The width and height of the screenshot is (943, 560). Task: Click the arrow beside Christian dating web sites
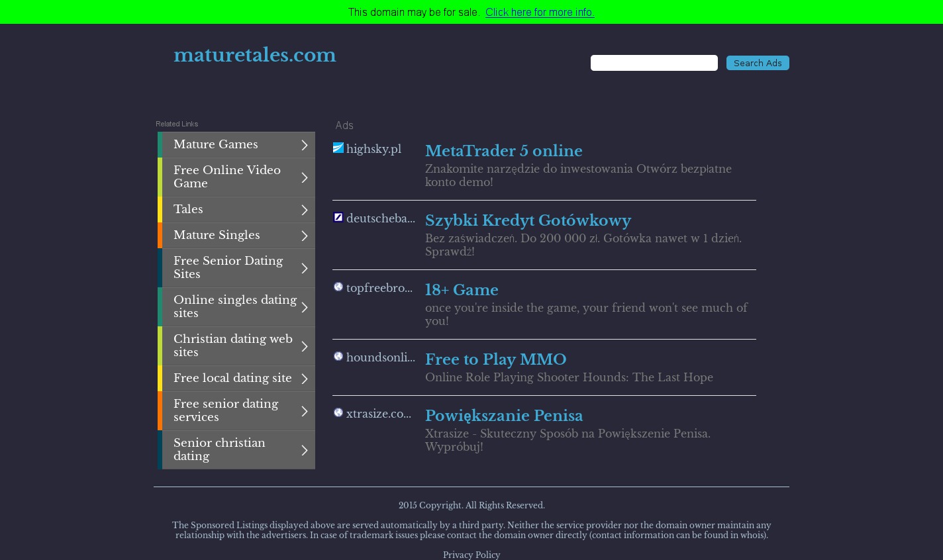[x=305, y=346]
